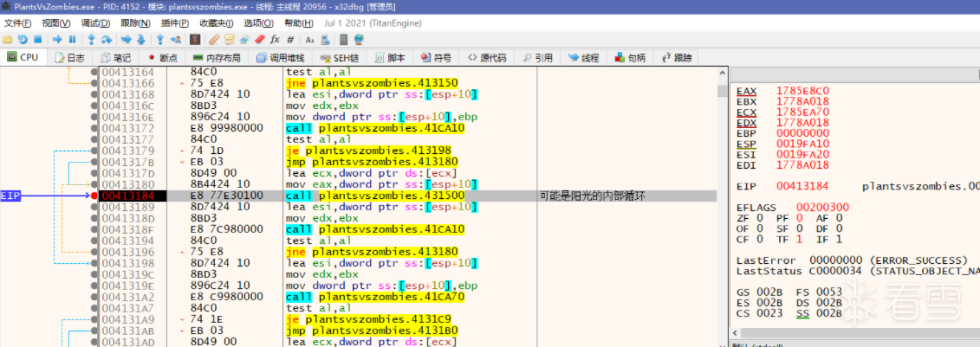Viewport: 980px width, 347px height.
Task: Open the 跟踪(N) menu
Action: [136, 23]
